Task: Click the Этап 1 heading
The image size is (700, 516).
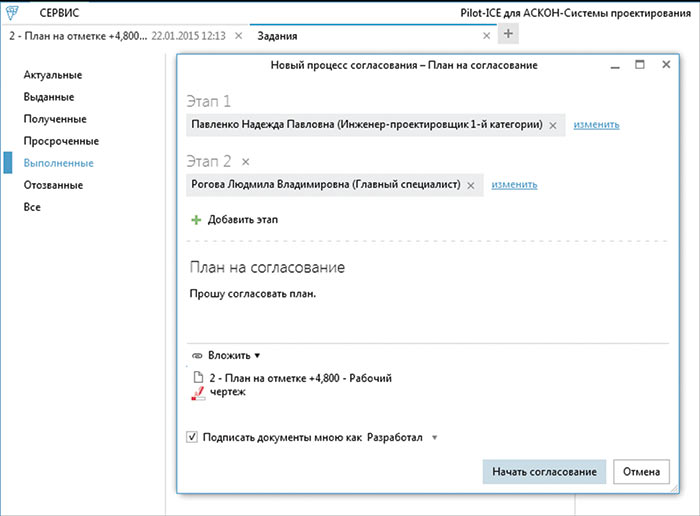Action: 208,102
